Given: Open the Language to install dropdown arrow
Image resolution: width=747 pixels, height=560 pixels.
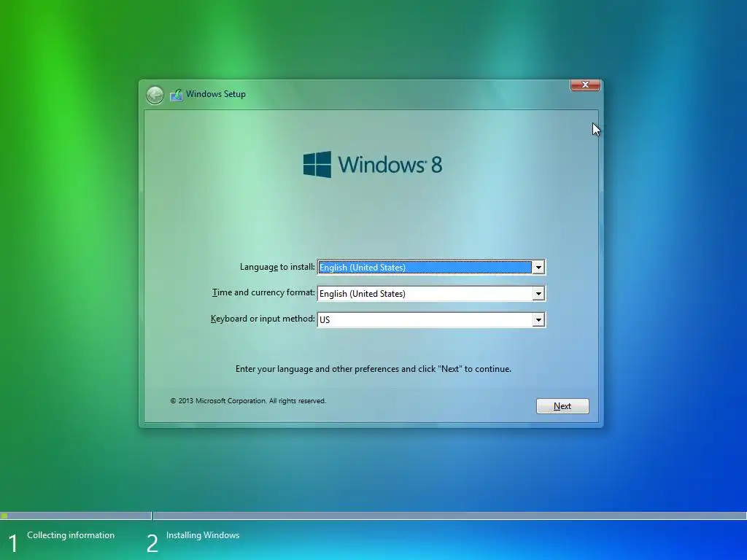Looking at the screenshot, I should click(x=538, y=268).
